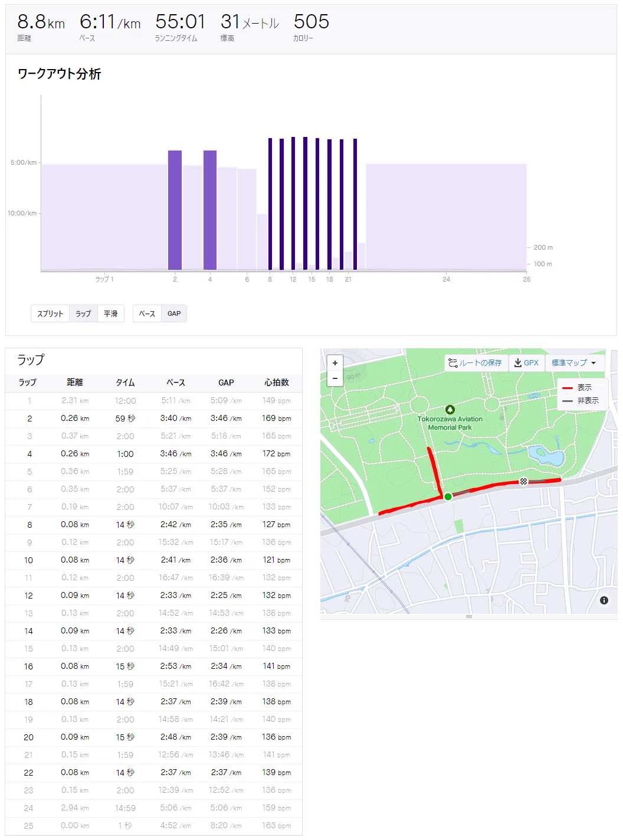Image resolution: width=623 pixels, height=840 pixels.
Task: Click the map resize handle below map
Action: coord(469,616)
